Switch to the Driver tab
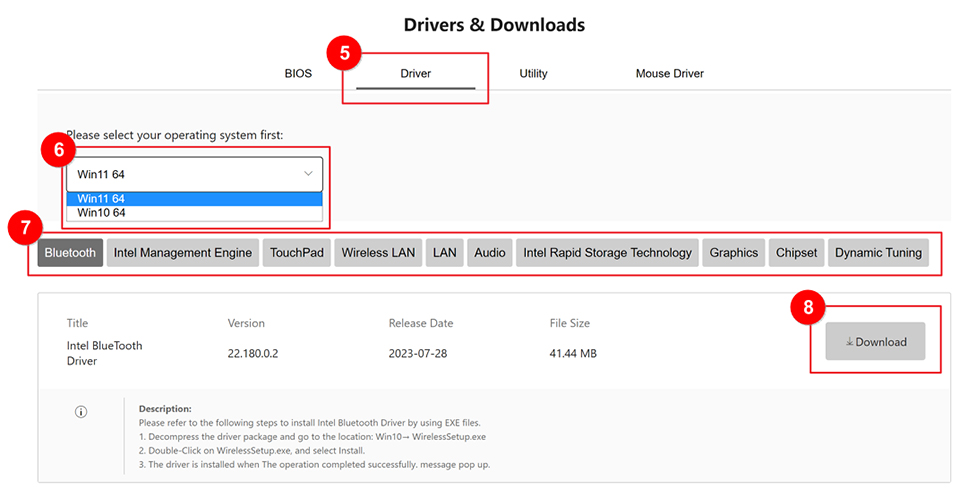960x489 pixels. (x=416, y=73)
